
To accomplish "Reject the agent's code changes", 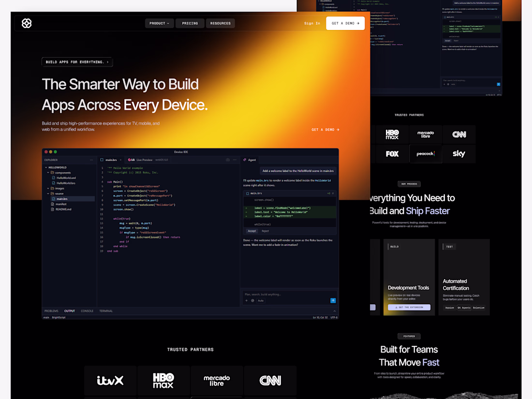I will coord(266,231).
